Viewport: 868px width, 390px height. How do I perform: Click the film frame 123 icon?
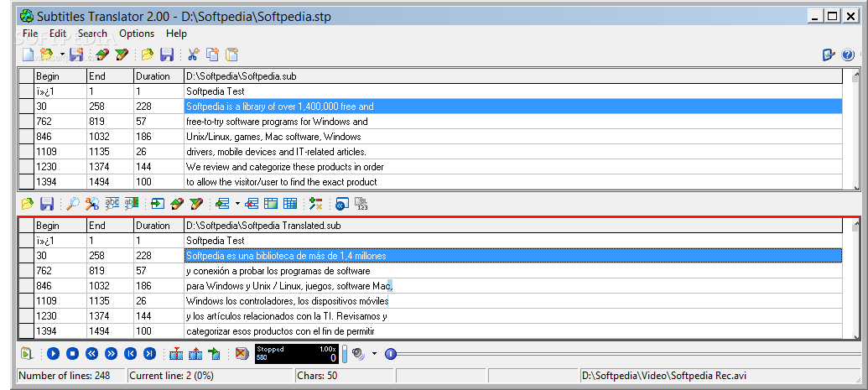[361, 204]
